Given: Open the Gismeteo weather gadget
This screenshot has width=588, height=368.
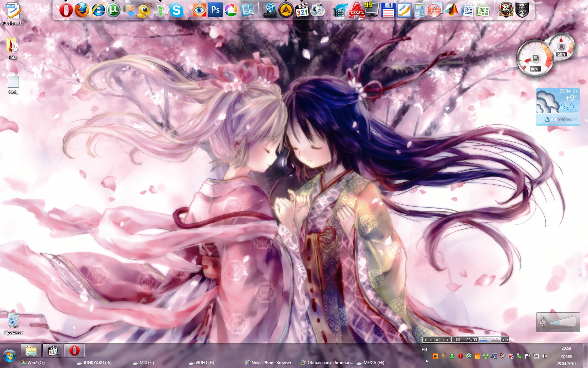Looking at the screenshot, I should point(558,107).
